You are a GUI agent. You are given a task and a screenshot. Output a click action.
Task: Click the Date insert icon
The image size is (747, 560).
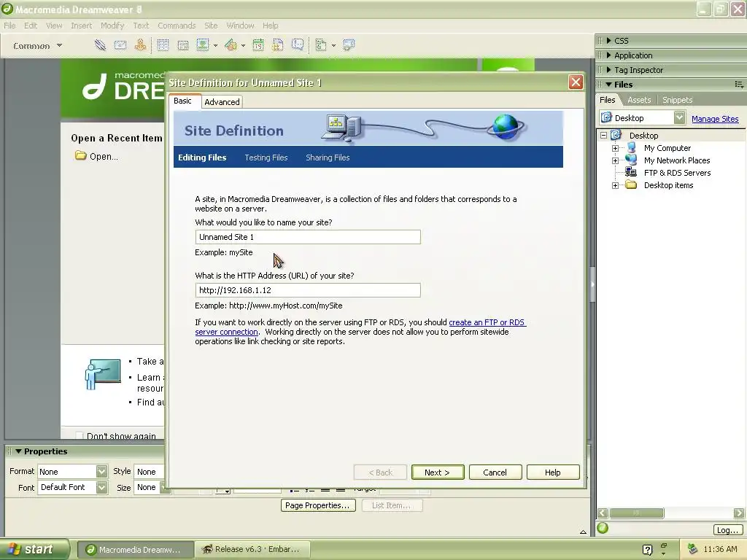[258, 45]
